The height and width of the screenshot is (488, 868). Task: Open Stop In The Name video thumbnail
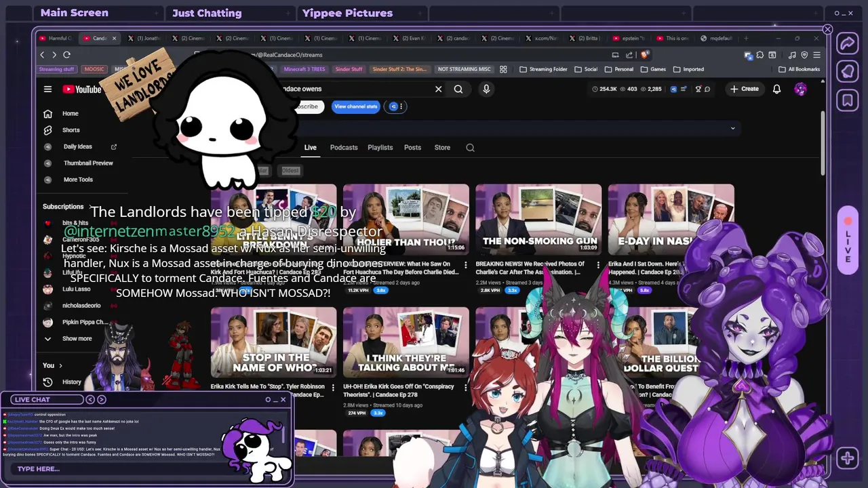point(273,342)
